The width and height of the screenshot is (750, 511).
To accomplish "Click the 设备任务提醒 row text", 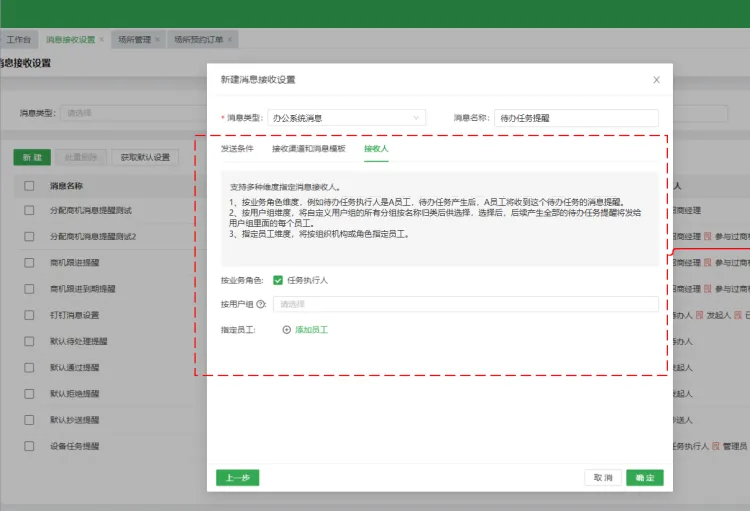I will pyautogui.click(x=75, y=446).
